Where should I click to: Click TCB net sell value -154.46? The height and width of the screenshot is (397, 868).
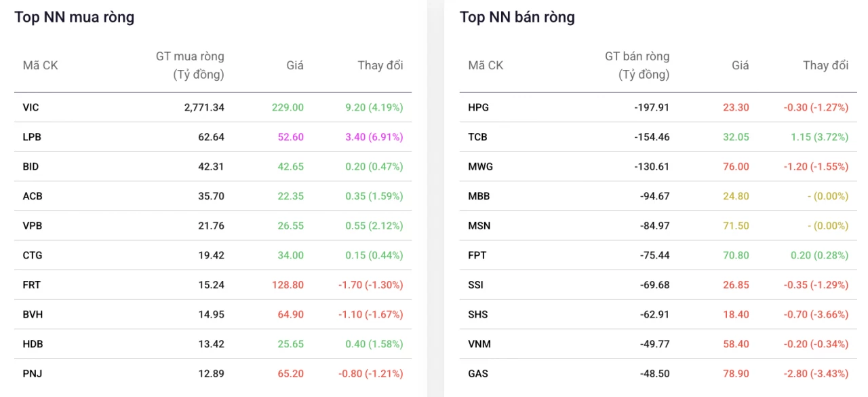[x=652, y=137]
